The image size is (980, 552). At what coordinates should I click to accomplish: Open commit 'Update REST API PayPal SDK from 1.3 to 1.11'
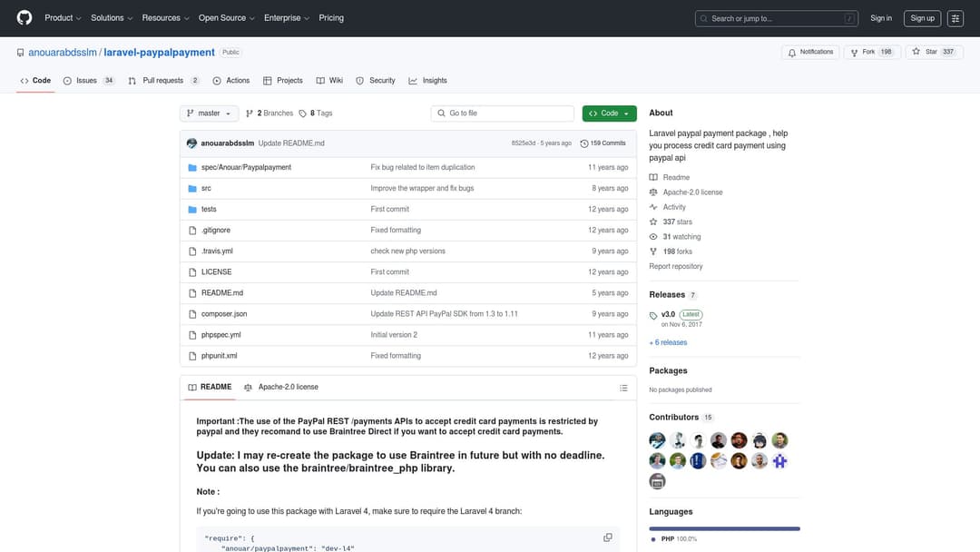point(444,314)
